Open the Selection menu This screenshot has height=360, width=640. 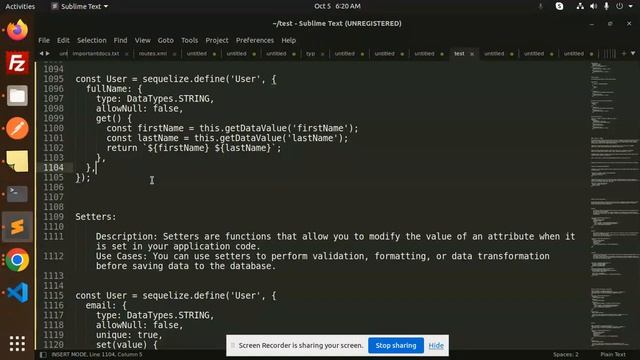coord(92,40)
